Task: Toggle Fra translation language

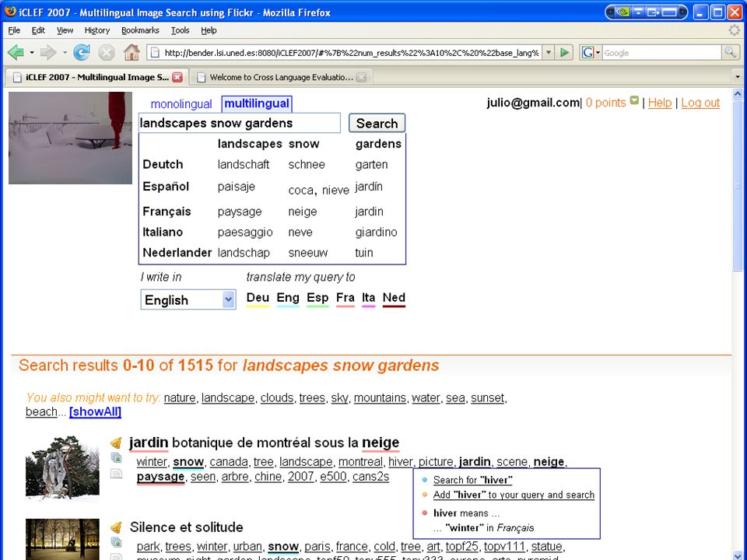Action: [345, 299]
